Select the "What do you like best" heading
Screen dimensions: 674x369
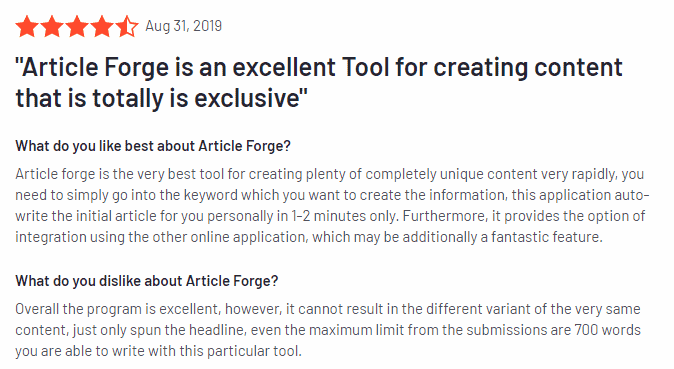tap(153, 146)
